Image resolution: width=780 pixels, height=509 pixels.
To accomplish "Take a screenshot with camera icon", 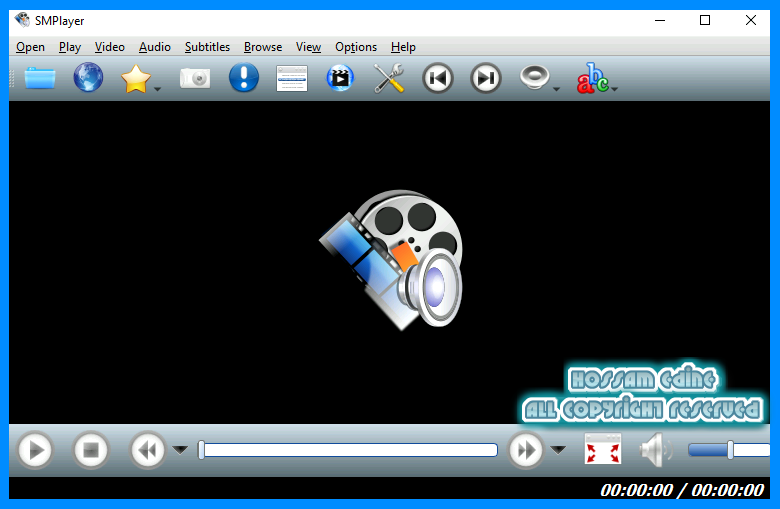I will click(x=195, y=78).
